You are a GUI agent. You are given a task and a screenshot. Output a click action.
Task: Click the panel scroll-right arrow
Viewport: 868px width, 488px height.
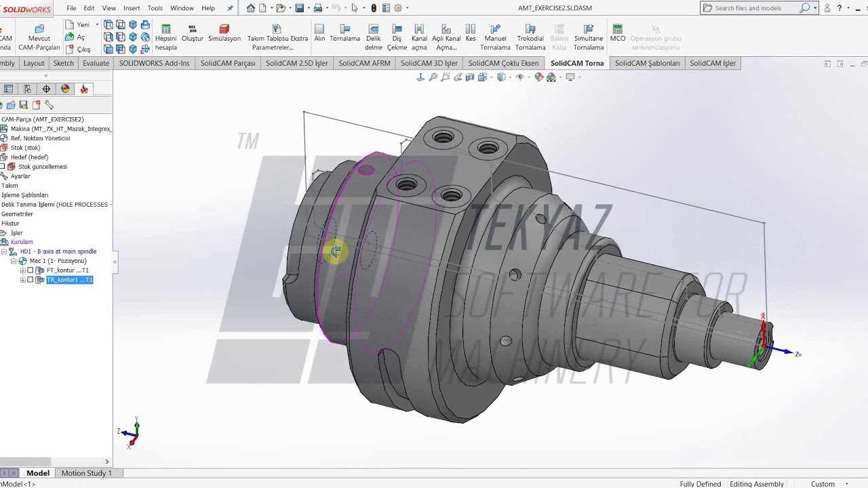pyautogui.click(x=106, y=462)
